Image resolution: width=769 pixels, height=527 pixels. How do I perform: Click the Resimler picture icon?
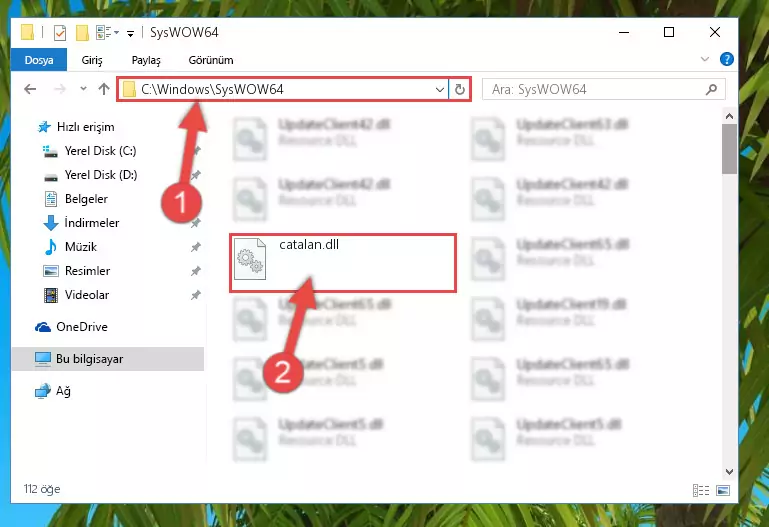[51, 271]
